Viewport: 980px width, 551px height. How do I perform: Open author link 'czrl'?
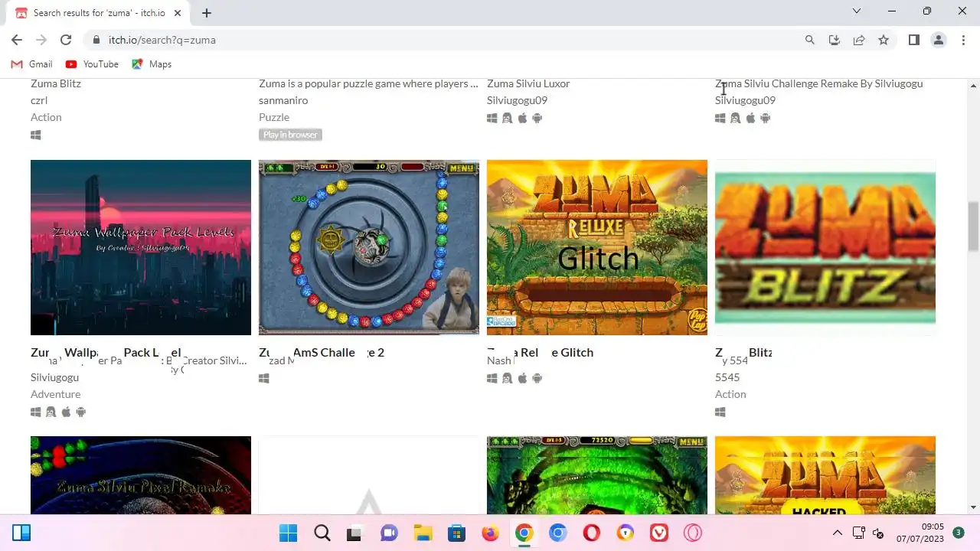point(39,100)
